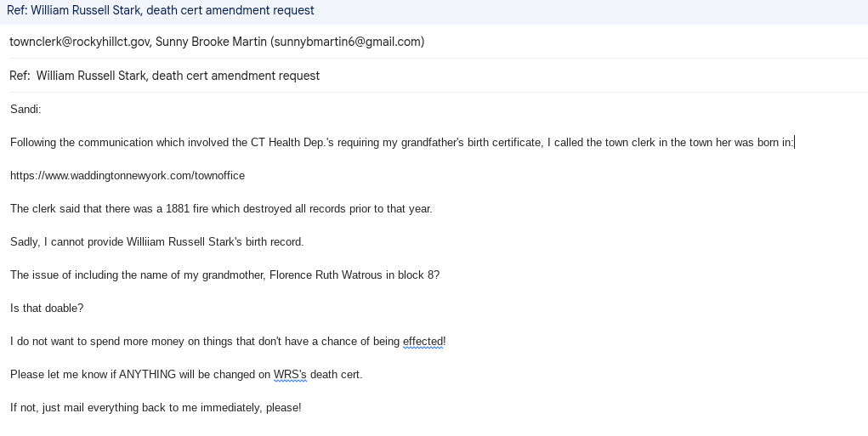Select the Sunny Brooke Martin recipient

click(290, 42)
